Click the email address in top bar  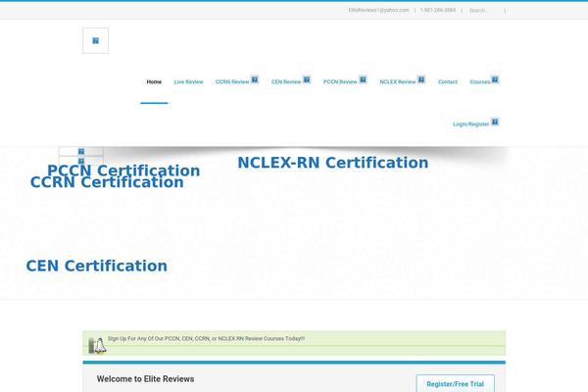tap(378, 10)
